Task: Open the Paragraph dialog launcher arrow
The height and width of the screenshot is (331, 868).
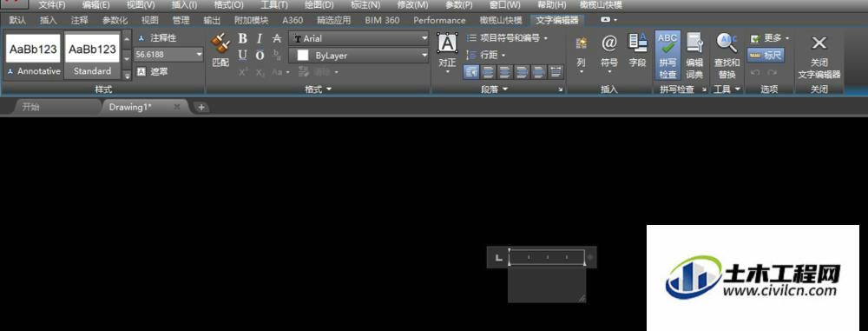Action: click(560, 89)
